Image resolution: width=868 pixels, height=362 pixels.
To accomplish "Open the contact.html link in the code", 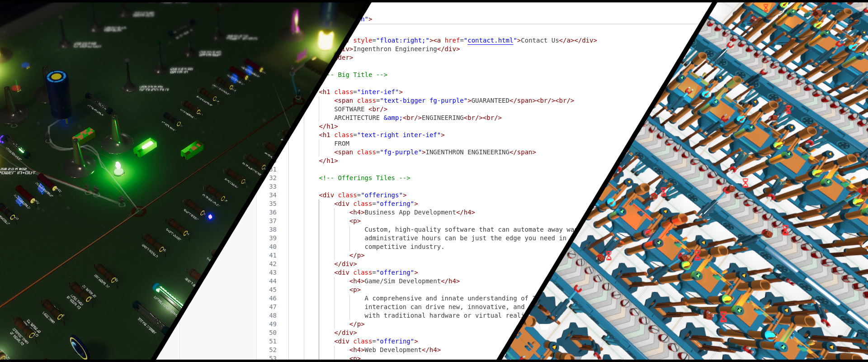I will [x=491, y=40].
